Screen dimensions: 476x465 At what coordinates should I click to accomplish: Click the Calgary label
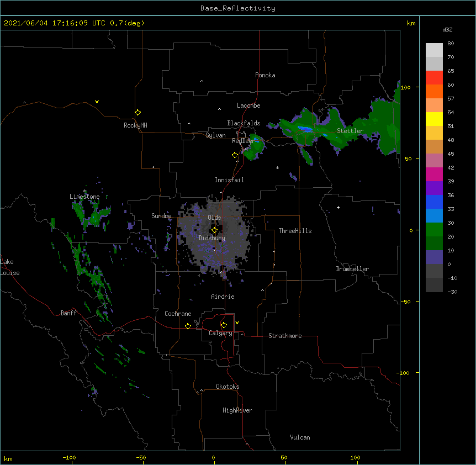coord(220,333)
